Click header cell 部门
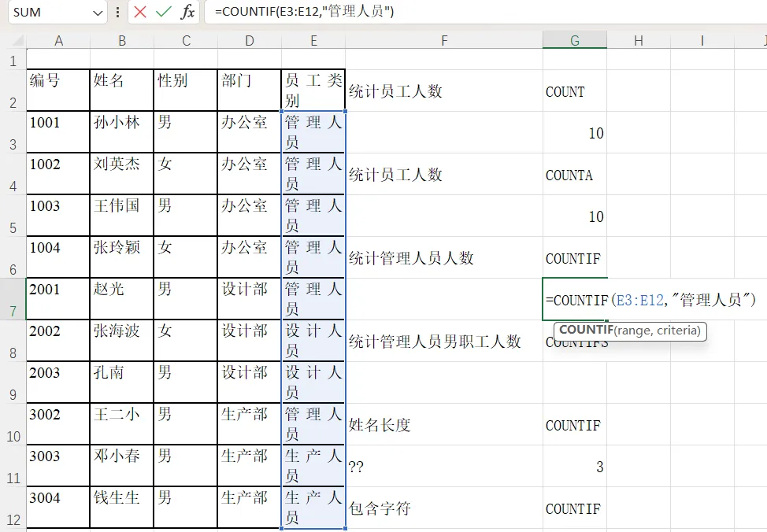This screenshot has width=767, height=532. point(250,91)
